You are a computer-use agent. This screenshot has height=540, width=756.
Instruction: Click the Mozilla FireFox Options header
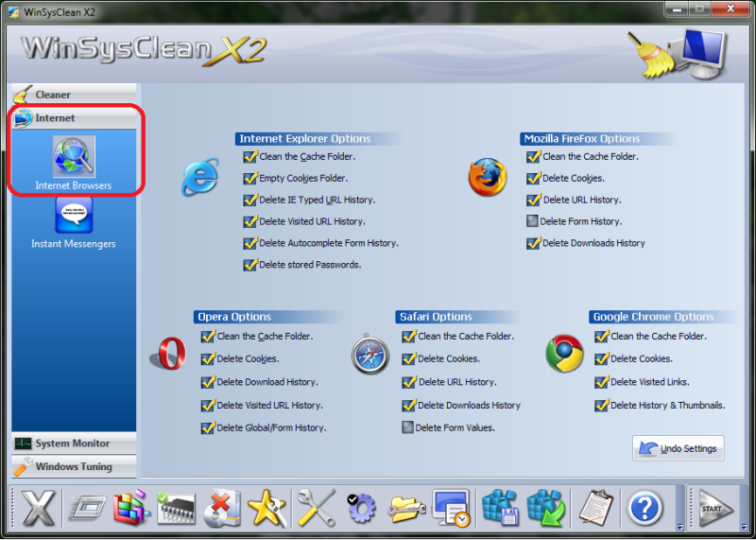tap(597, 139)
